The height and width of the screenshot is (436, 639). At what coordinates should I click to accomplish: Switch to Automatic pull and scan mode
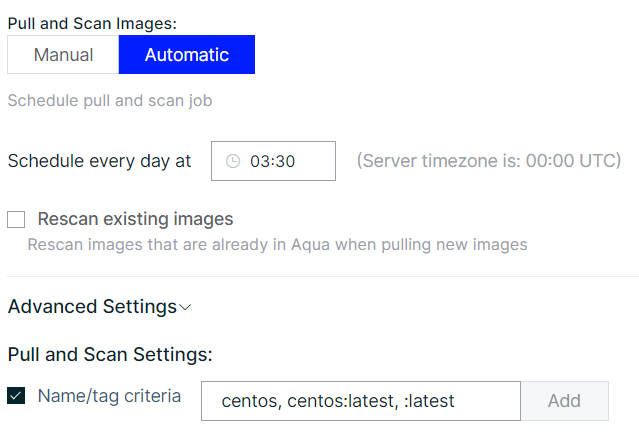[x=187, y=55]
